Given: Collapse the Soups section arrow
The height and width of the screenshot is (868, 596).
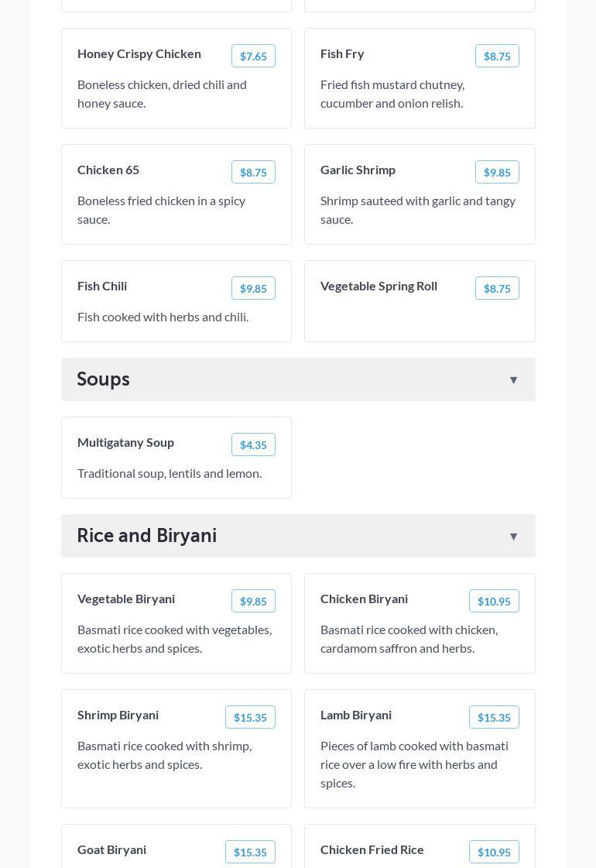Looking at the screenshot, I should coord(513,380).
